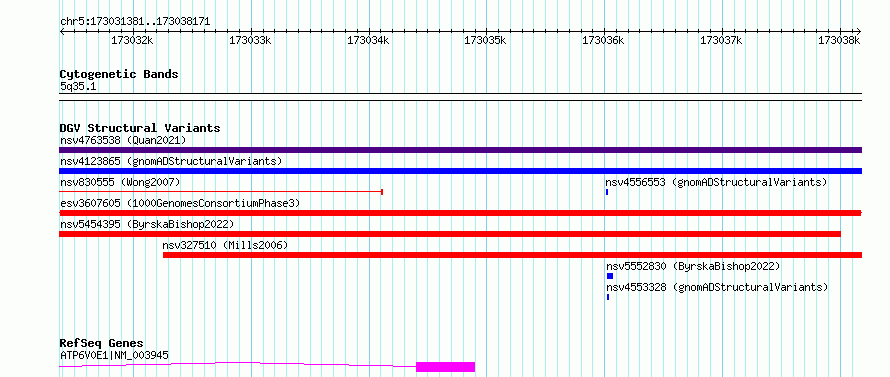Open the nsv830555 (Wong2007) label
The width and height of the screenshot is (890, 377).
tap(120, 182)
